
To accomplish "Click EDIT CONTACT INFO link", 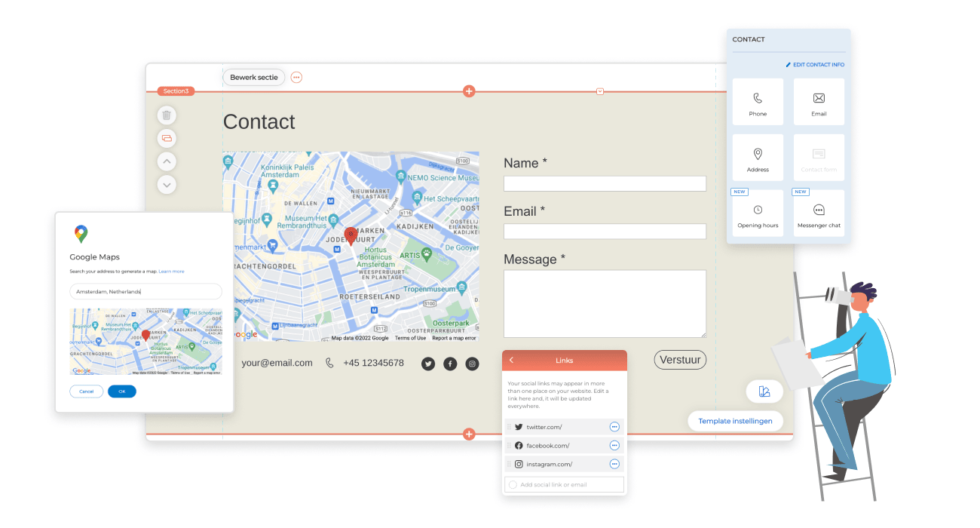I will click(815, 65).
